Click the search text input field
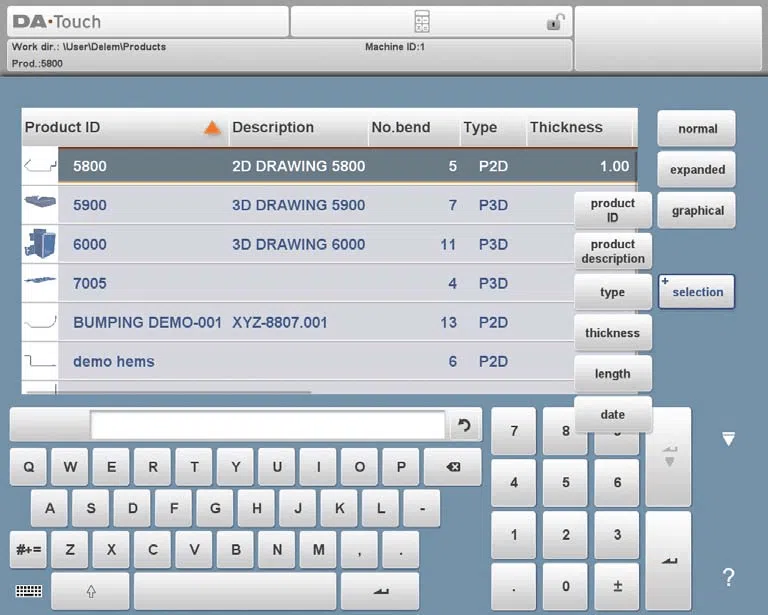This screenshot has width=768, height=615. 267,425
